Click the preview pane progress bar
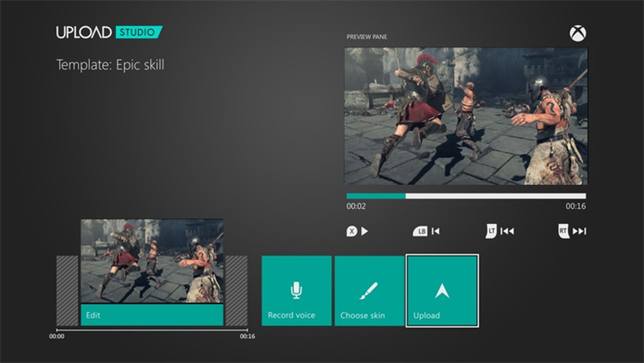This screenshot has width=644, height=363. [x=466, y=196]
